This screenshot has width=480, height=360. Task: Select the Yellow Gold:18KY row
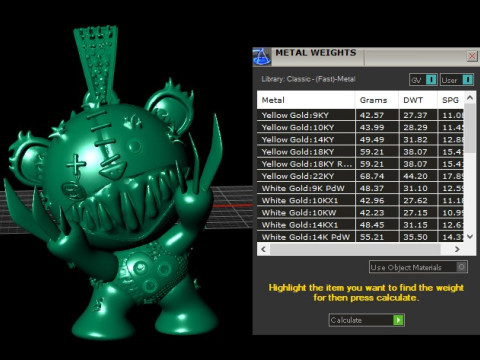pyautogui.click(x=360, y=152)
